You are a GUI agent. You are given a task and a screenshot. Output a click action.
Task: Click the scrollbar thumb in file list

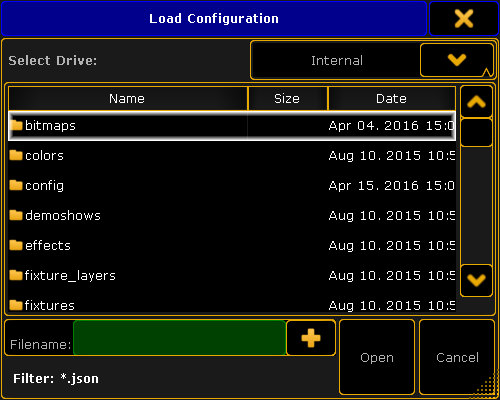click(476, 132)
